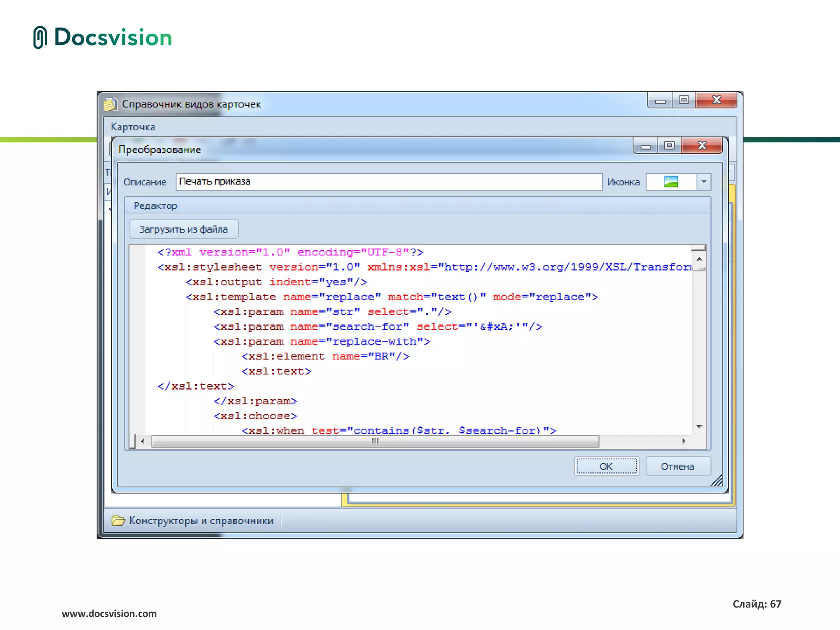This screenshot has height=630, width=840.
Task: Click the www.docsvision.com link
Action: click(x=109, y=614)
